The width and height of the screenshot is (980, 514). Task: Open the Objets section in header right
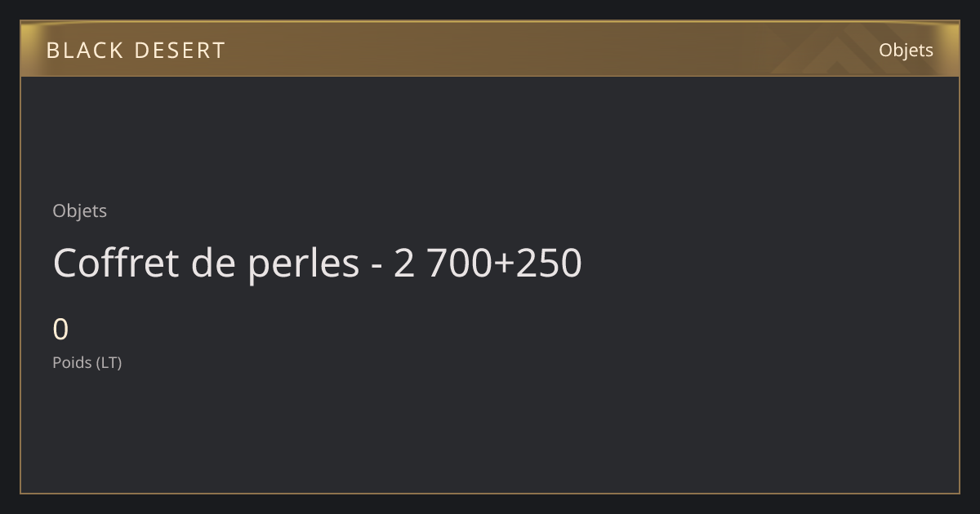[x=906, y=50]
